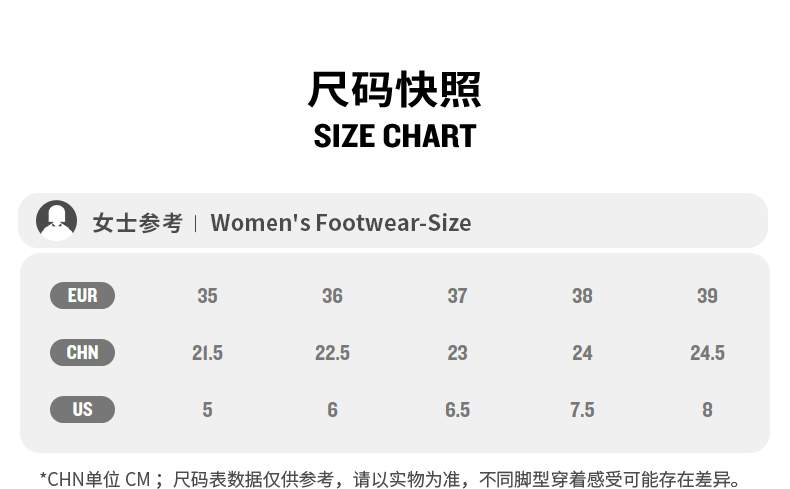This screenshot has width=790, height=489.
Task: Select the EUR row label badge
Action: pyautogui.click(x=82, y=296)
